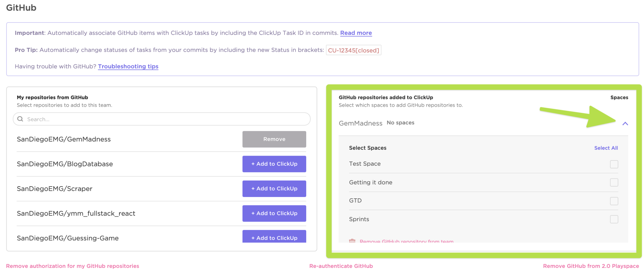Click the search magnifier icon

(20, 119)
